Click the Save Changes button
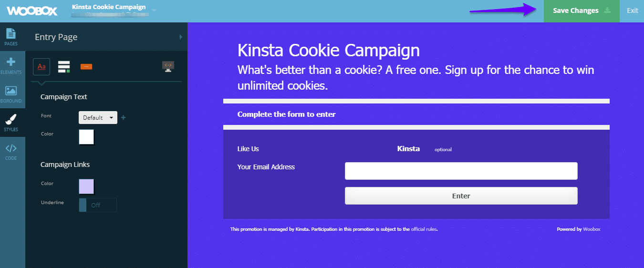The width and height of the screenshot is (644, 268). pos(581,11)
